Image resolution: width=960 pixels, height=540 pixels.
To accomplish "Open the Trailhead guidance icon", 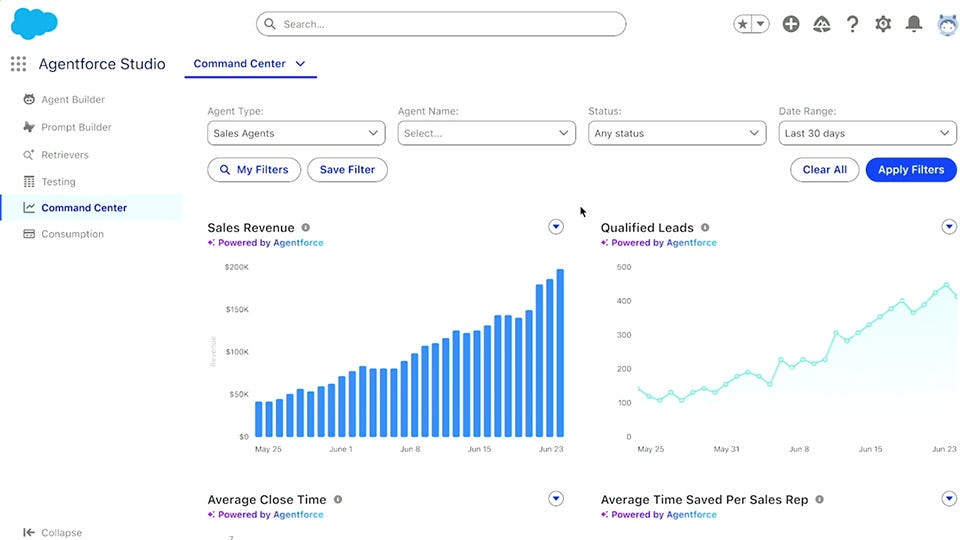I will point(822,24).
